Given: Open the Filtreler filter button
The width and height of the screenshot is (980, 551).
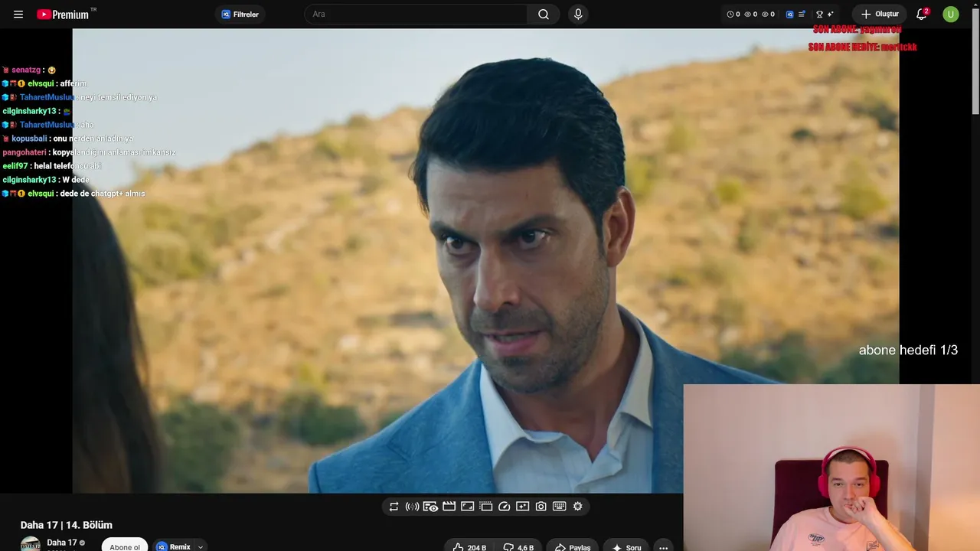Looking at the screenshot, I should [x=240, y=15].
